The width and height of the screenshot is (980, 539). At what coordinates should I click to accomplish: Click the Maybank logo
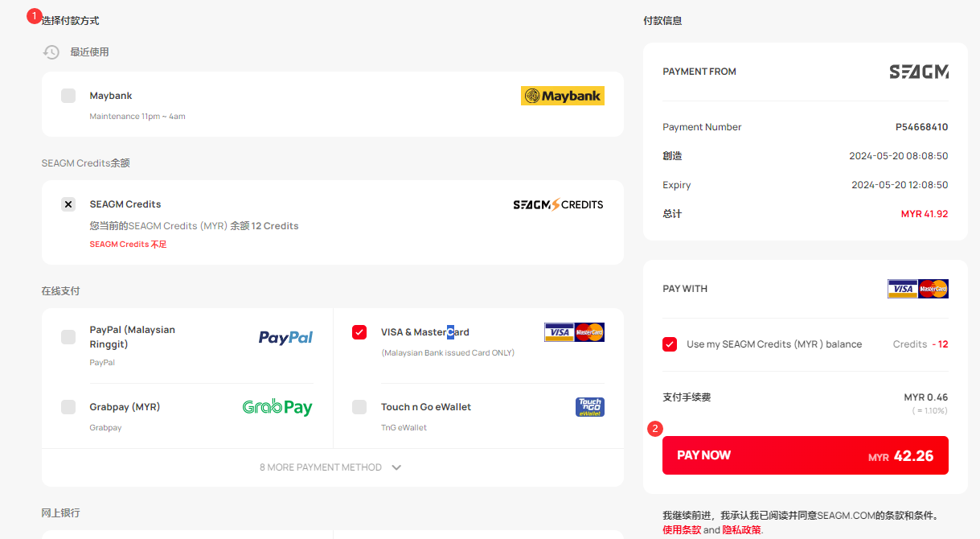[x=562, y=96]
